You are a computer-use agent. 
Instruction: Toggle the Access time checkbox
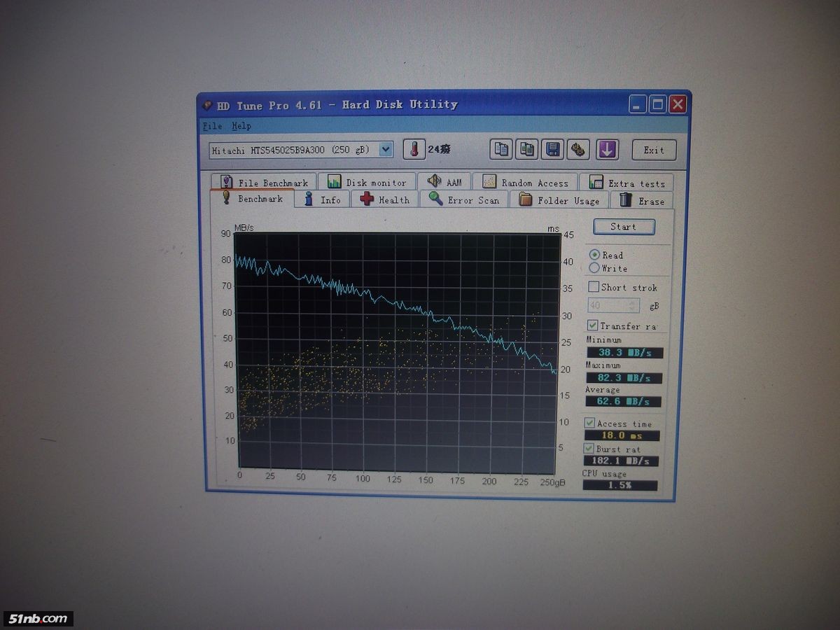tap(590, 423)
